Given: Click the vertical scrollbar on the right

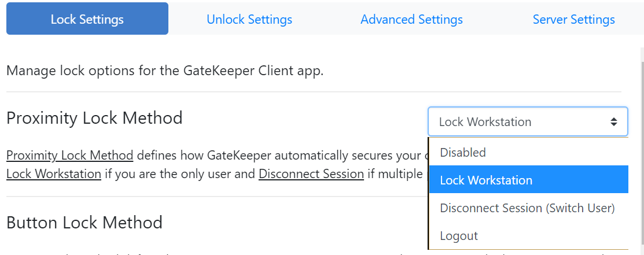Looking at the screenshot, I should pyautogui.click(x=641, y=145).
